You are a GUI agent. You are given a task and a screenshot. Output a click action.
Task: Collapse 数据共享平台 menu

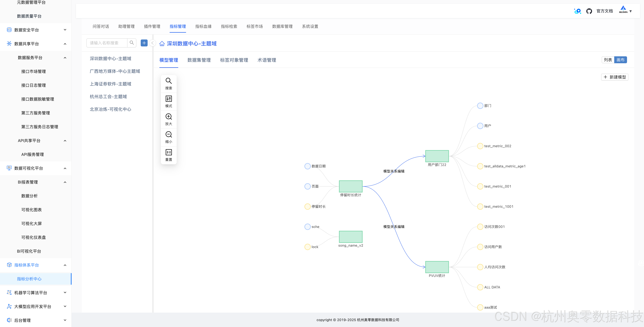coord(65,44)
